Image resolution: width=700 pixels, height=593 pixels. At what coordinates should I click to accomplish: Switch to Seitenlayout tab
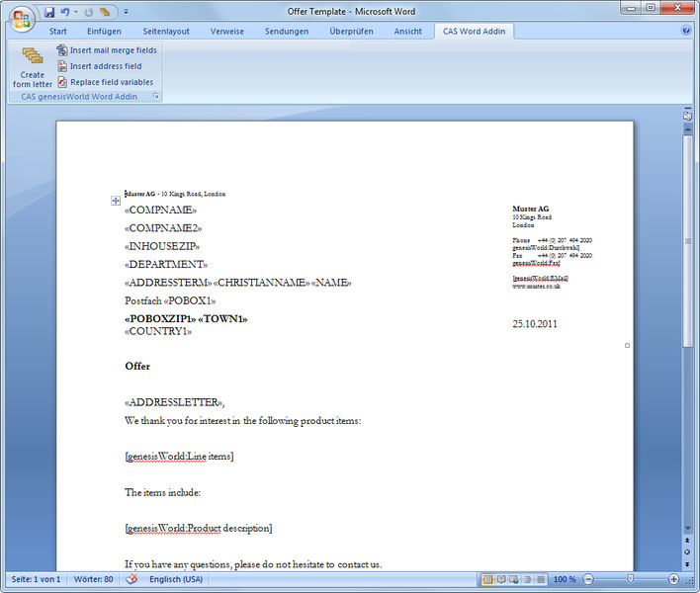(166, 32)
